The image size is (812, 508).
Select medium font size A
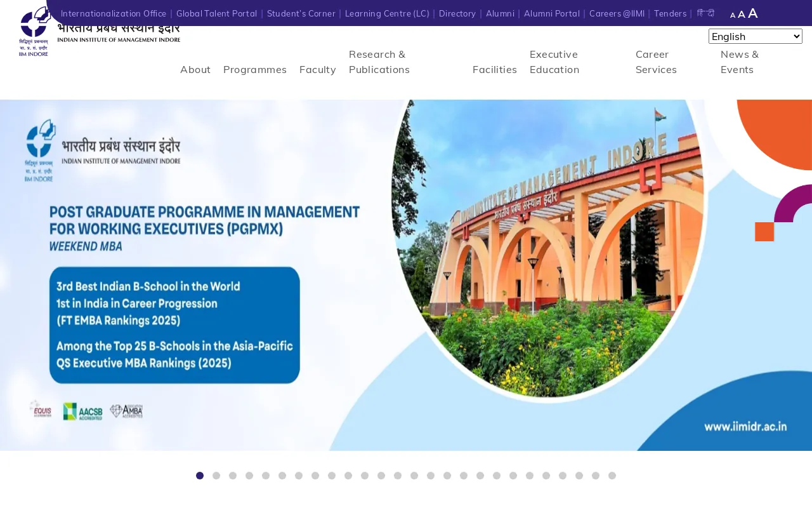click(742, 15)
